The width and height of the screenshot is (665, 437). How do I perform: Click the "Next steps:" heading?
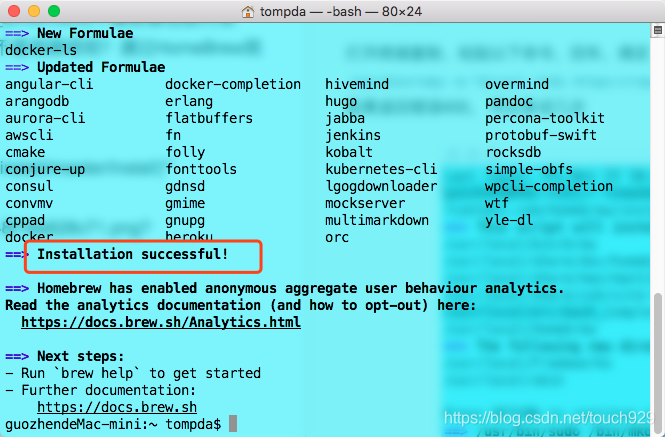(81, 356)
